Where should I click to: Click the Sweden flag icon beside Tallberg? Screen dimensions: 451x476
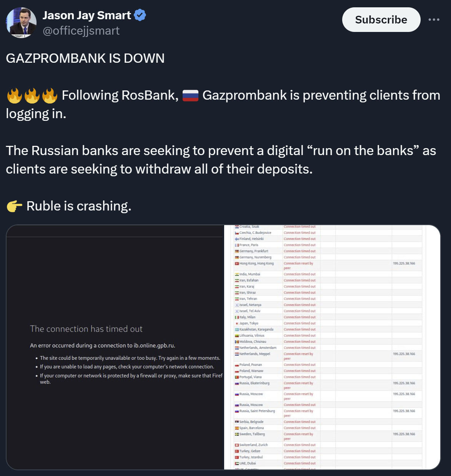[x=237, y=434]
